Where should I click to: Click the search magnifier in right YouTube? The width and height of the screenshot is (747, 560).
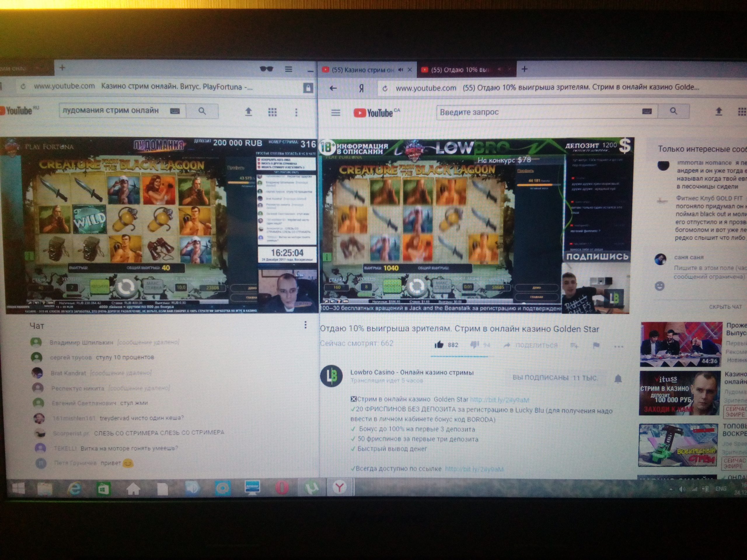click(x=673, y=111)
